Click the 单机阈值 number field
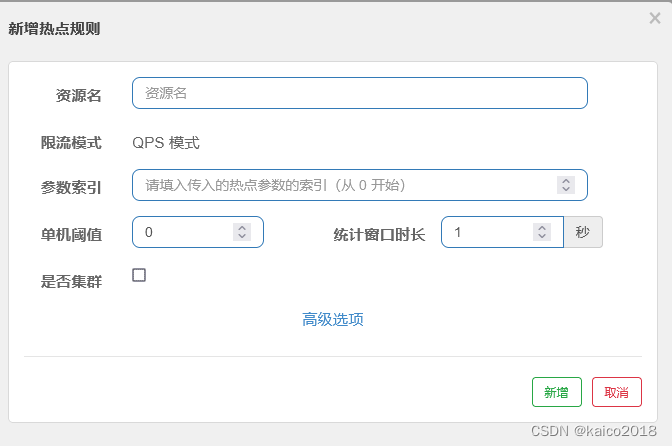 185,232
